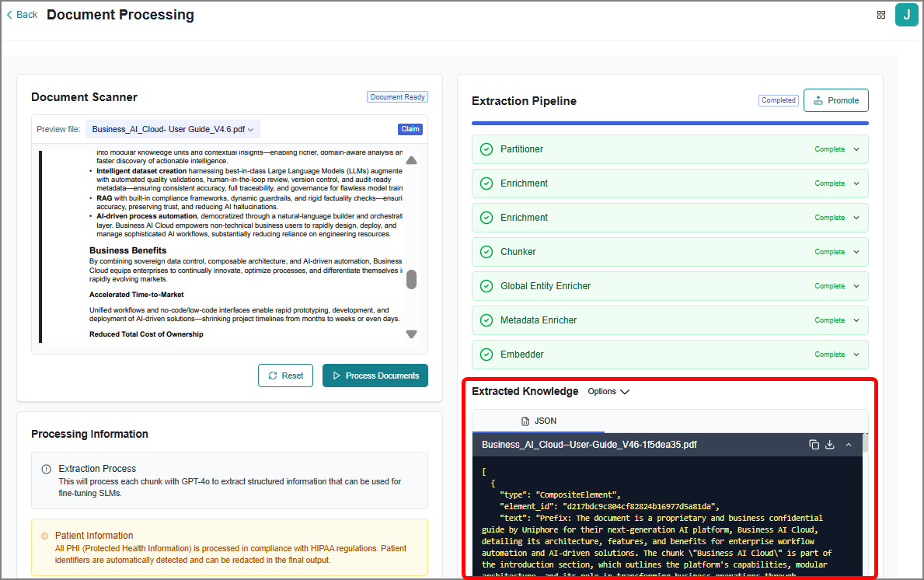The height and width of the screenshot is (580, 924).
Task: Click the Extraction Pipeline heading
Action: pyautogui.click(x=524, y=101)
